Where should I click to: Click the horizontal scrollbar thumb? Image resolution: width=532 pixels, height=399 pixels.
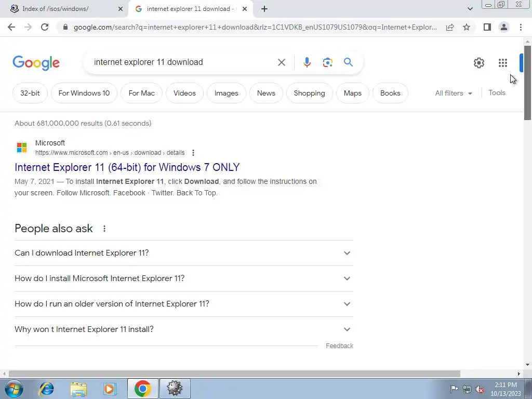234,374
